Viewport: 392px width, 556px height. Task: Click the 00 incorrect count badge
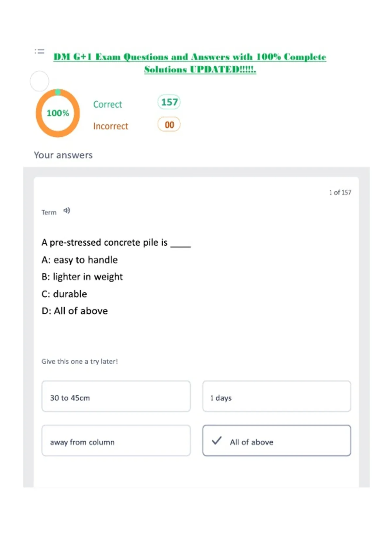coord(169,125)
